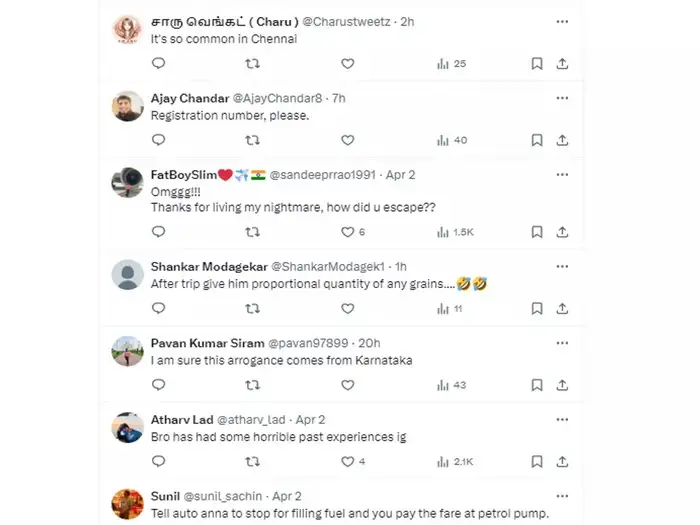This screenshot has height=525, width=700.
Task: Click the Apr 2 timestamp on Sunil's tweet
Action: 285,496
